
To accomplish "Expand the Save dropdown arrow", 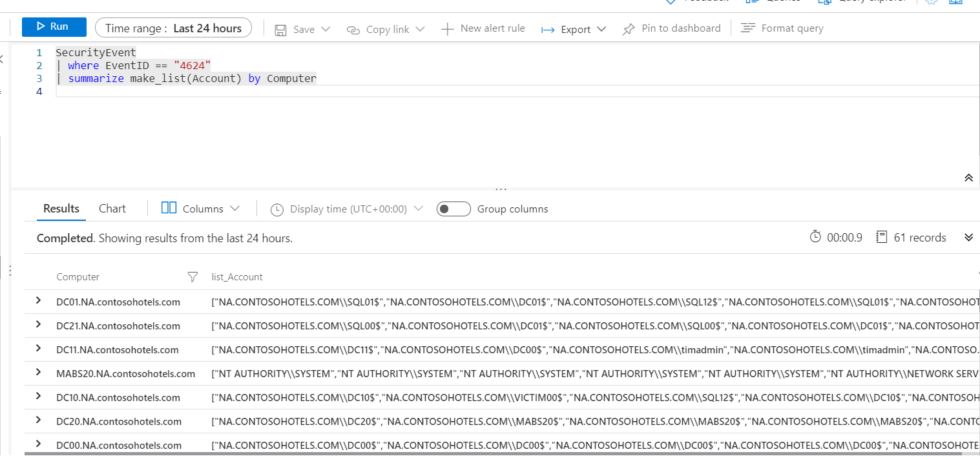I will click(x=326, y=30).
